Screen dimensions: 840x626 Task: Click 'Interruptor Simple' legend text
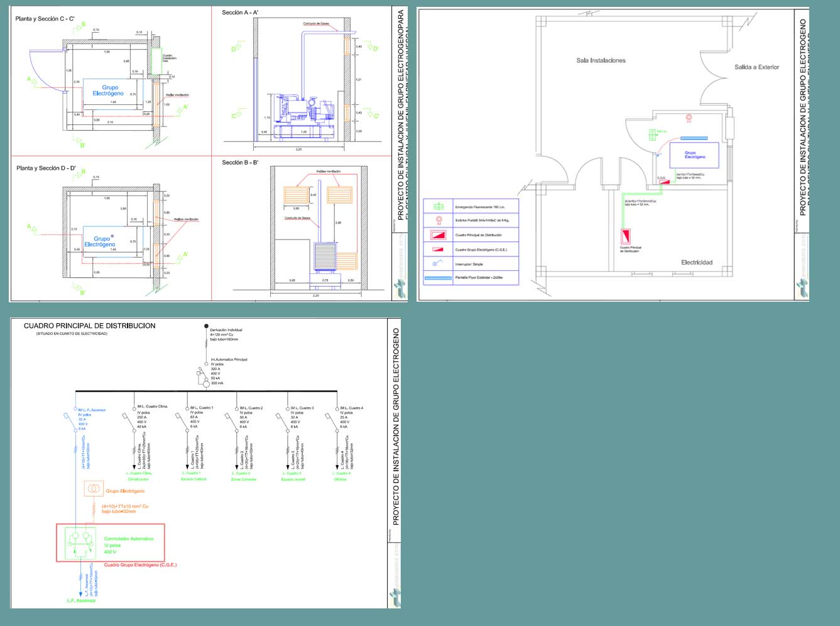tap(469, 264)
